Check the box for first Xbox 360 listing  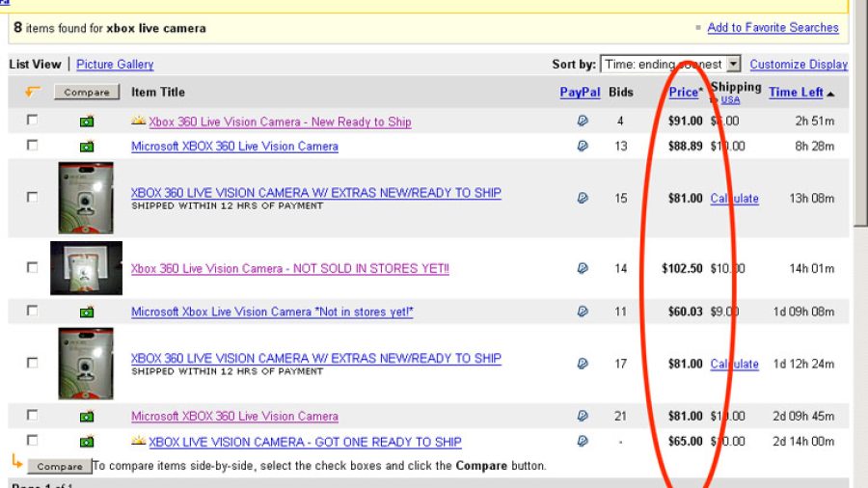coord(33,120)
